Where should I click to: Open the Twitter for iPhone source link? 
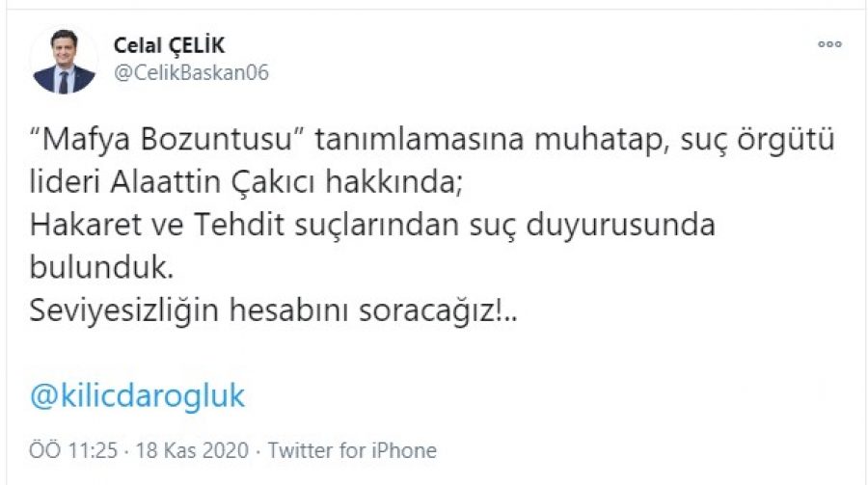tap(352, 450)
